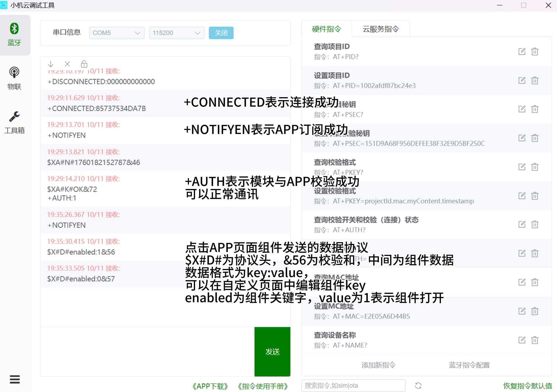Switch to the 云服务指令 tab
The height and width of the screenshot is (392, 557).
click(381, 29)
